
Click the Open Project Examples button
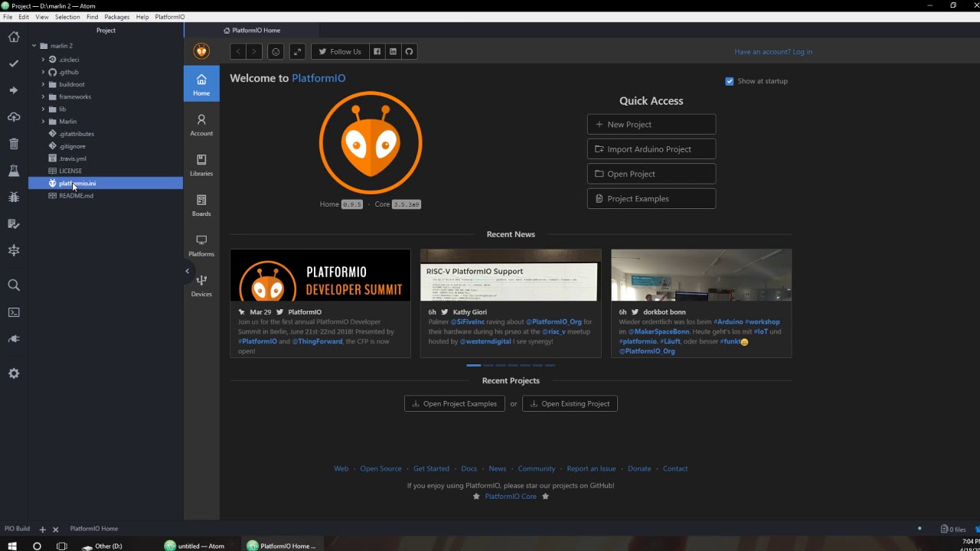[454, 403]
